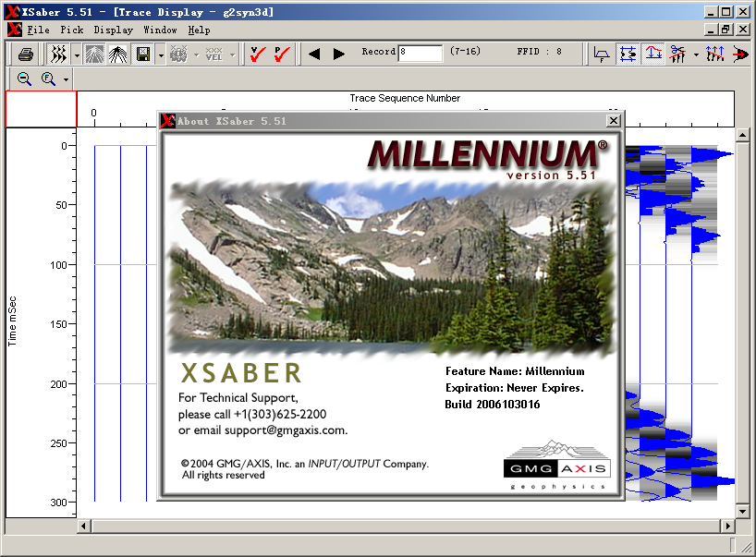Toggle the red curve with blue arrows icon
Image resolution: width=756 pixels, height=557 pixels.
point(653,54)
